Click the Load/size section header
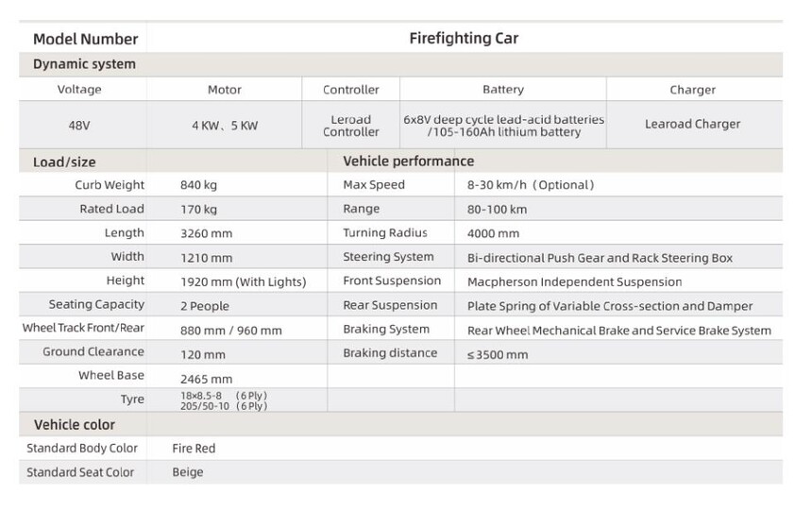The image size is (812, 511). pos(64,162)
